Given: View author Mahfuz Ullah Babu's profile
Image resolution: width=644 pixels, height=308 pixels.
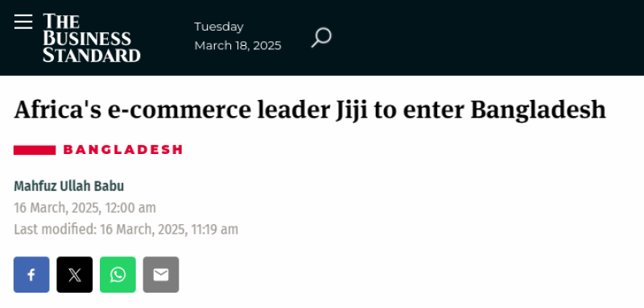Looking at the screenshot, I should coord(69,186).
